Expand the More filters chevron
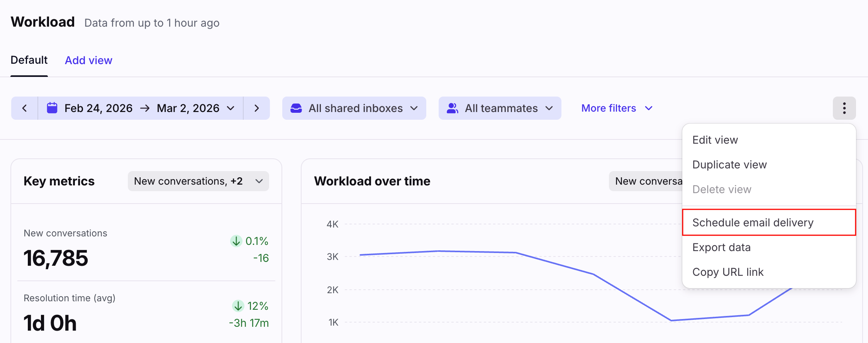Screen dimensions: 868x343 [x=649, y=108]
